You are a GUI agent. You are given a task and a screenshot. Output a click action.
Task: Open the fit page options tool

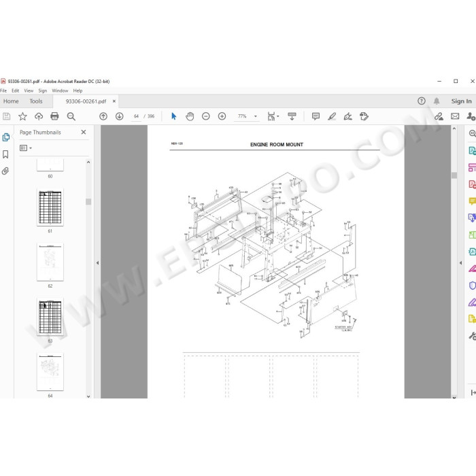pos(273,116)
